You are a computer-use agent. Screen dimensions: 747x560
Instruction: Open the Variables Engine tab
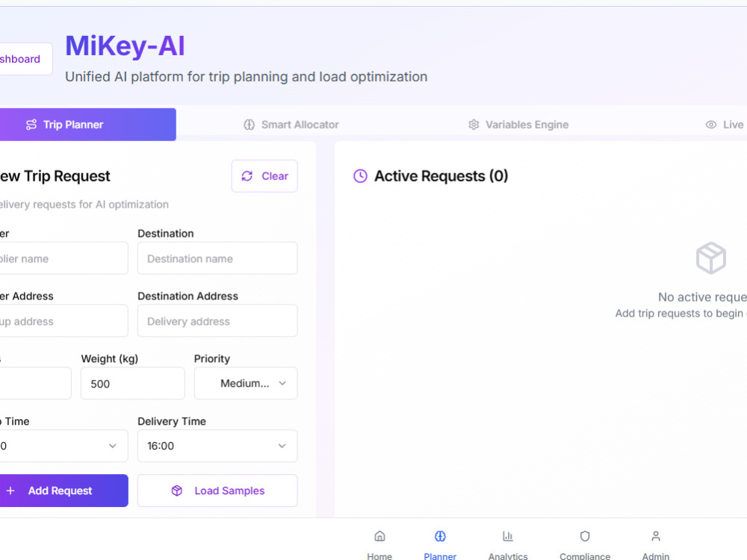click(x=518, y=125)
